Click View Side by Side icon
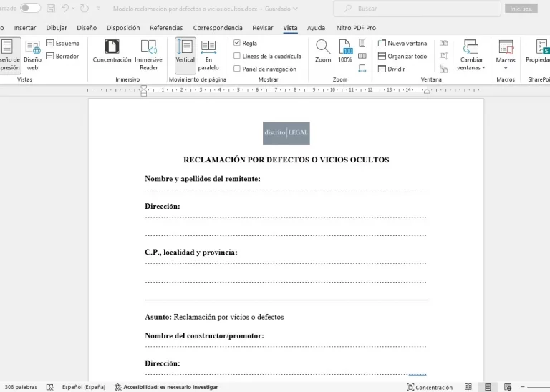The height and width of the screenshot is (392, 550). click(x=444, y=43)
